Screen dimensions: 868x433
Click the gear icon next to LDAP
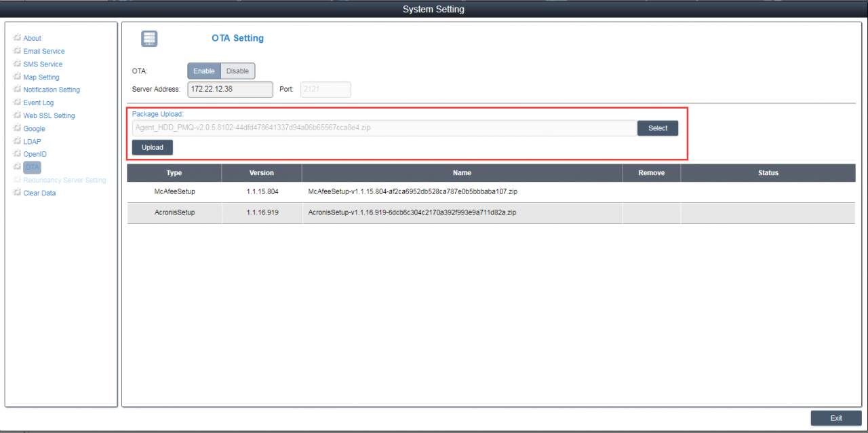pos(17,141)
